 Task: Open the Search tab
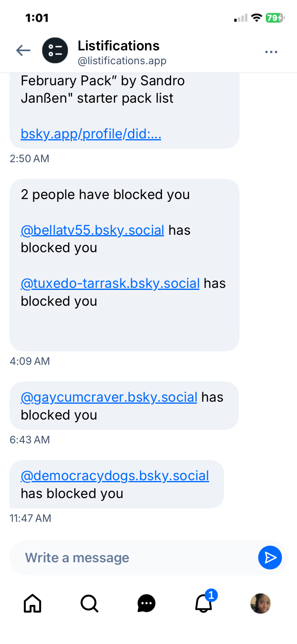coord(89,604)
